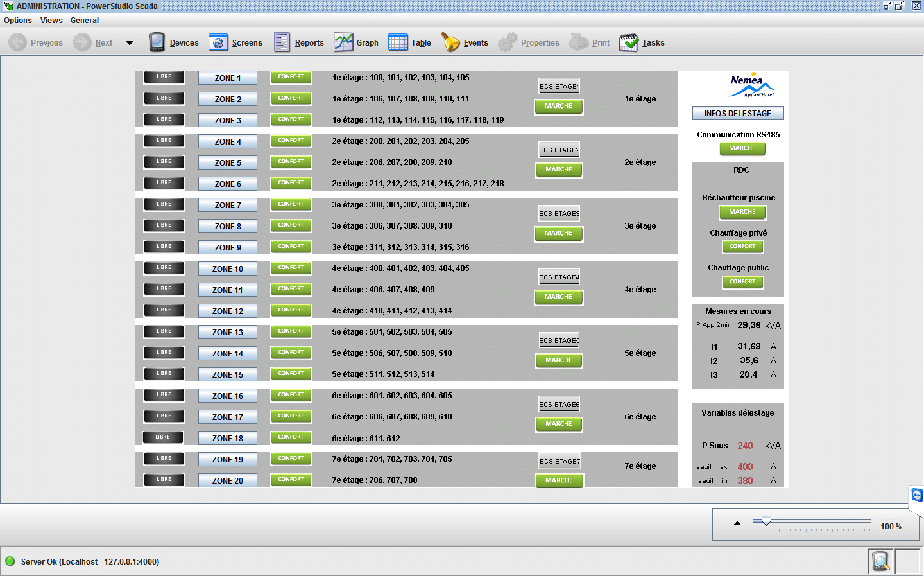Click the Properties gear icon
The width and height of the screenshot is (924, 578).
pyautogui.click(x=508, y=42)
